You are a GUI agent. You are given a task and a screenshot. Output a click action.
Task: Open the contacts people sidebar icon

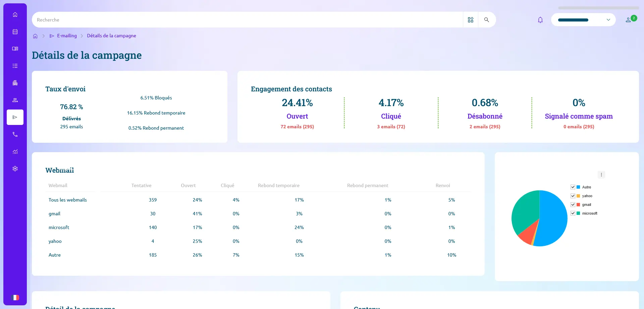coord(15,100)
